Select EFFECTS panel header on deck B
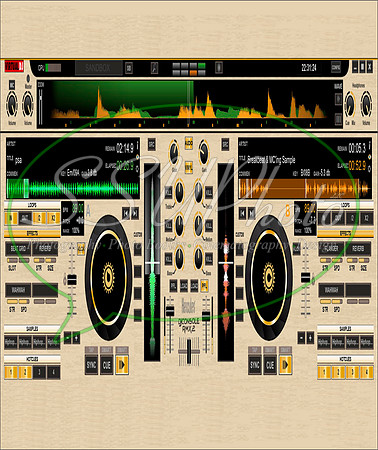 click(x=345, y=233)
